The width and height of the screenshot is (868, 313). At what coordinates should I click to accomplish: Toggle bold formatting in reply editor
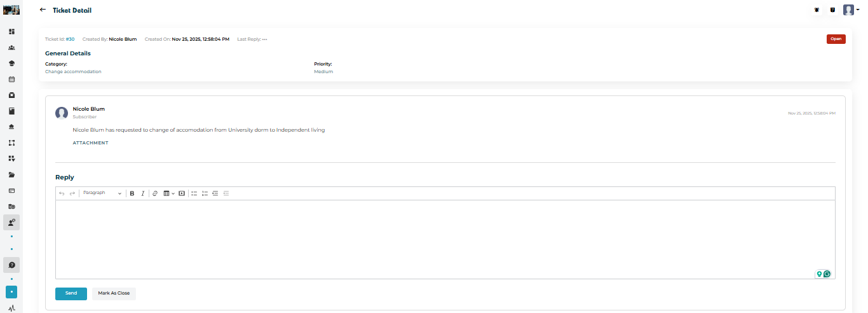coord(132,193)
